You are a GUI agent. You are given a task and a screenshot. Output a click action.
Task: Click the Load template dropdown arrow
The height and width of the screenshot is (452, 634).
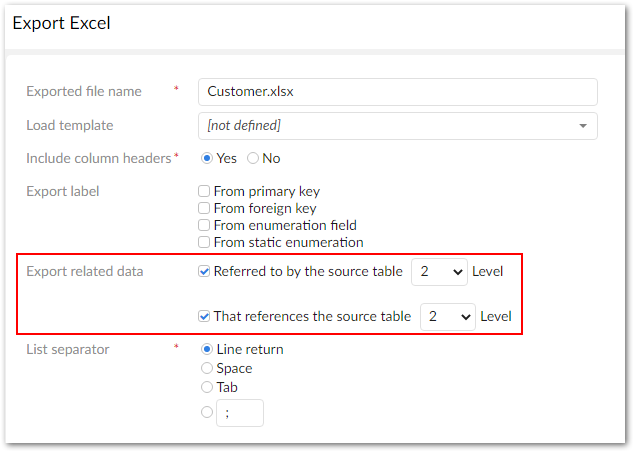(x=583, y=126)
